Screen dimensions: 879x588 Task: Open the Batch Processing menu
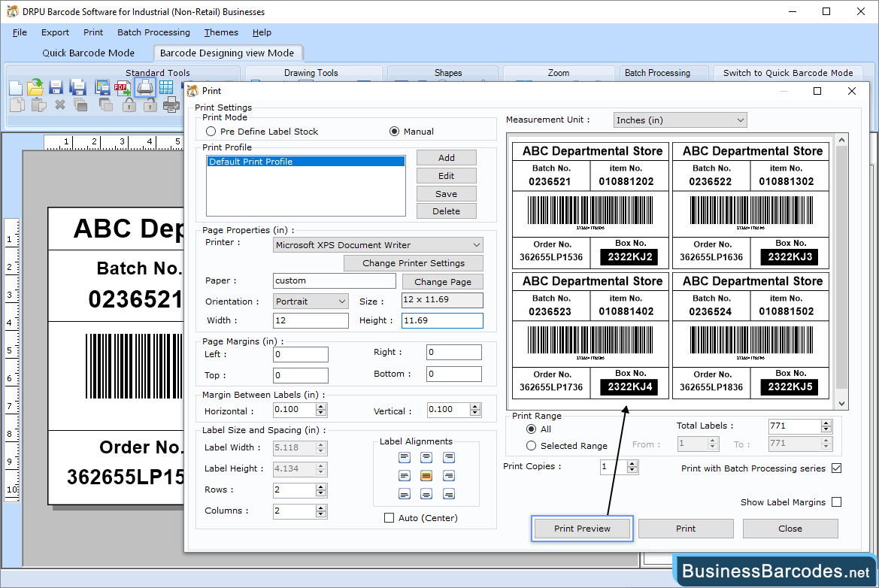click(153, 32)
